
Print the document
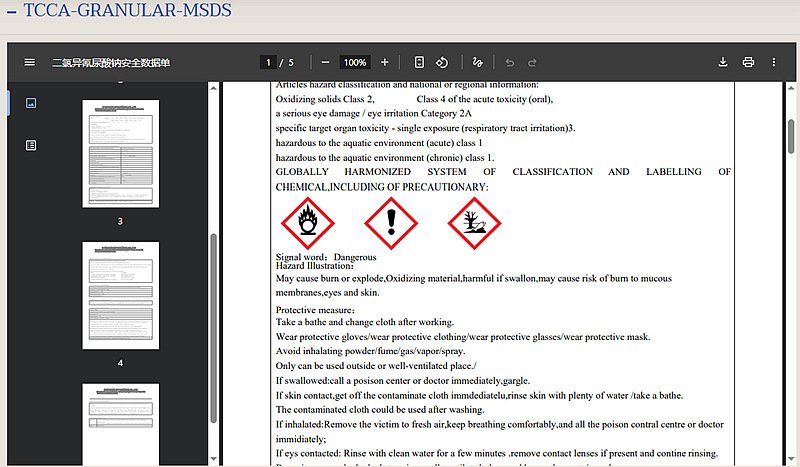(x=748, y=62)
